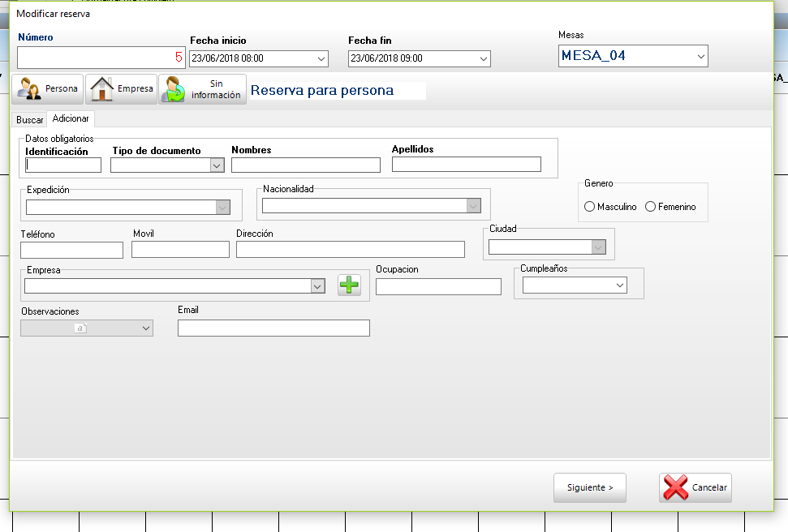Click the green plus add Empresa icon
The height and width of the screenshot is (532, 788).
[x=349, y=285]
